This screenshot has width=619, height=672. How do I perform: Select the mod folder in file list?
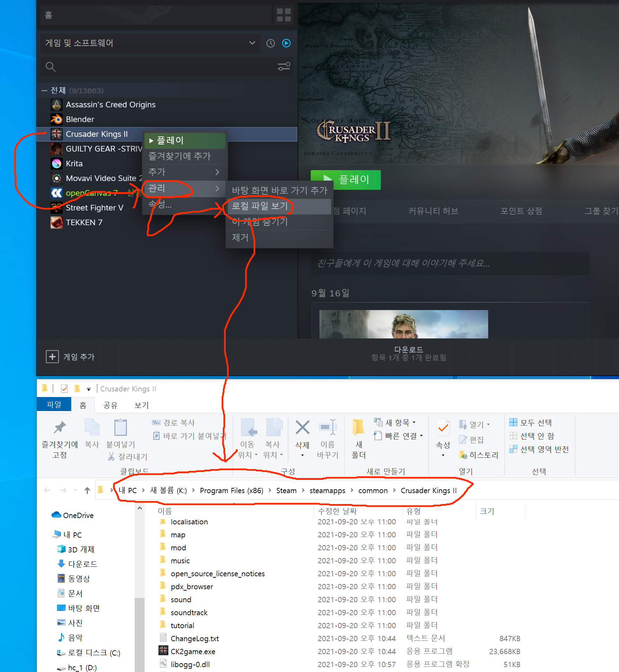tap(178, 547)
